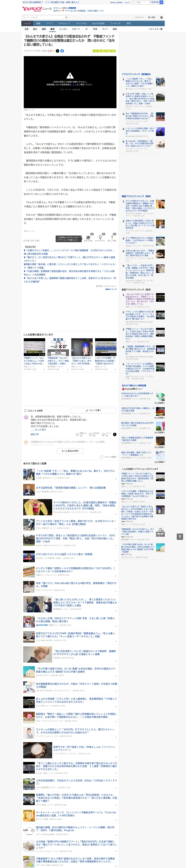
Task: Open 金1gの小売価格 article link
Action: pyautogui.click(x=76, y=700)
